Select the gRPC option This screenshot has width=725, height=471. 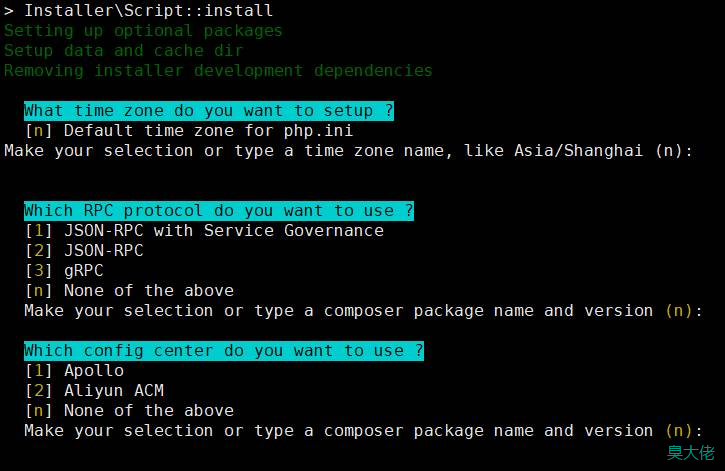tap(64, 271)
